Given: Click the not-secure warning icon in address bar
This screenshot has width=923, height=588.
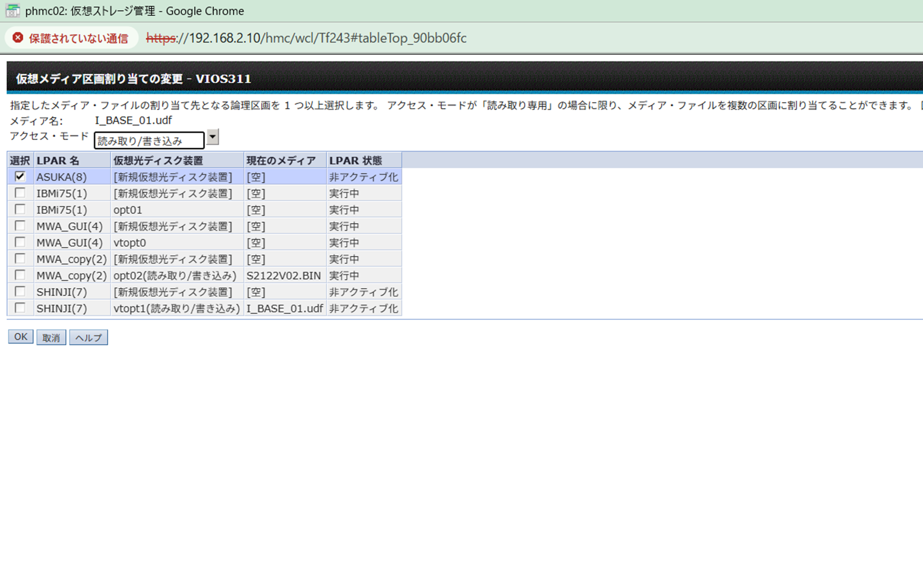Looking at the screenshot, I should click(18, 38).
